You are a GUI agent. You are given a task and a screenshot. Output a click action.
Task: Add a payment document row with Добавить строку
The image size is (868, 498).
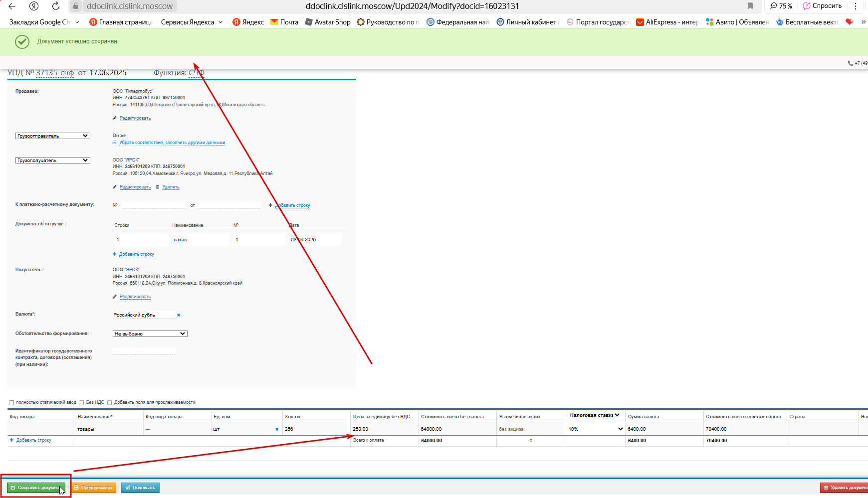[293, 205]
